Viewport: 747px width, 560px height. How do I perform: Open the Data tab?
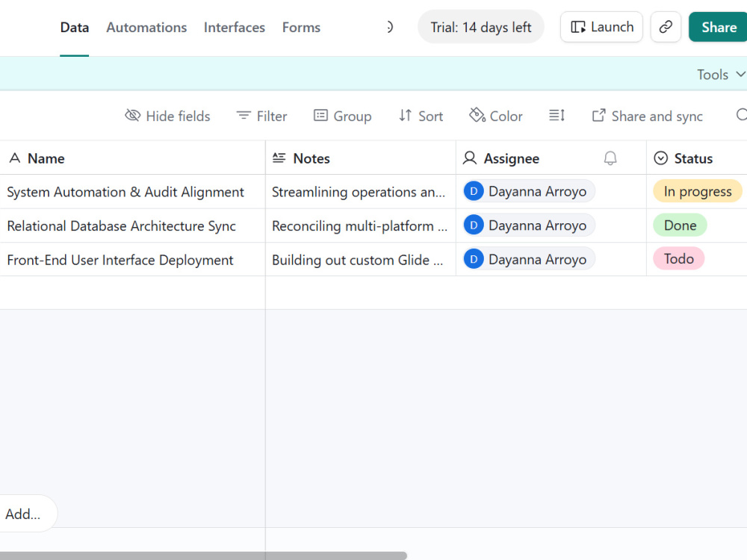click(74, 28)
